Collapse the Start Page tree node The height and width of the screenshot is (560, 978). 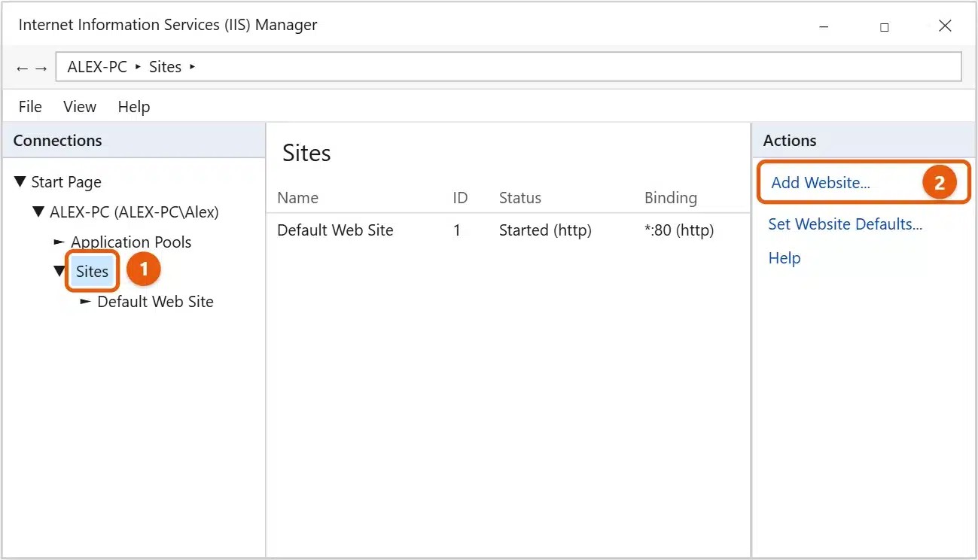pyautogui.click(x=20, y=181)
